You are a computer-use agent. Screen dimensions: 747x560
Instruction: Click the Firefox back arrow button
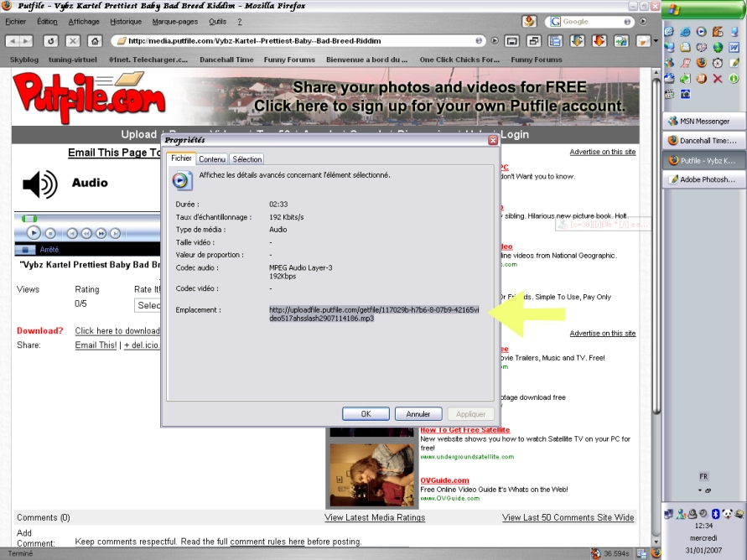(x=13, y=41)
